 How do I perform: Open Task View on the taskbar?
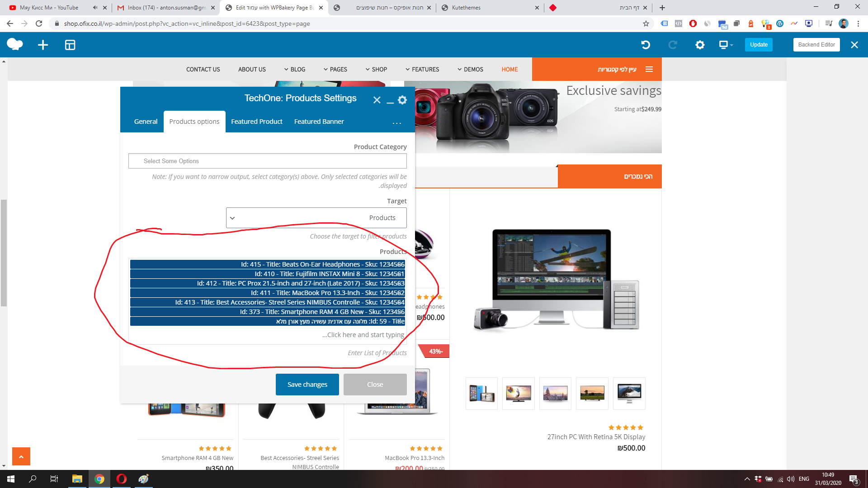tap(54, 479)
